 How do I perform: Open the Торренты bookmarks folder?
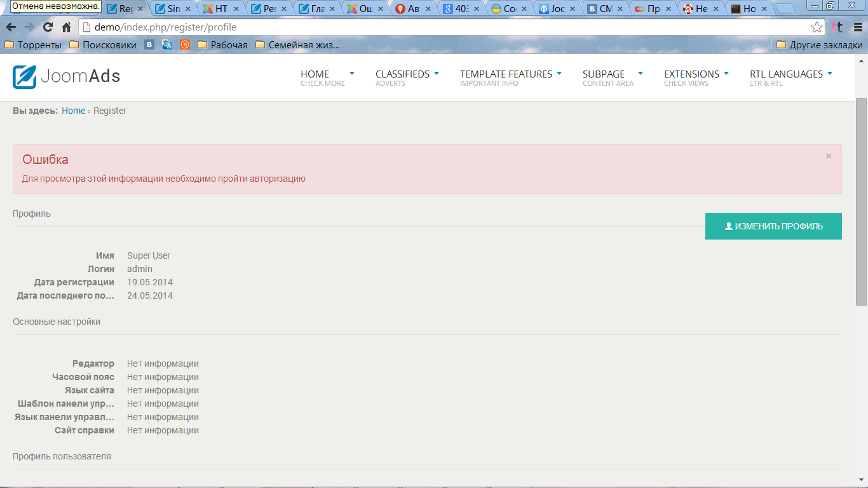[33, 45]
